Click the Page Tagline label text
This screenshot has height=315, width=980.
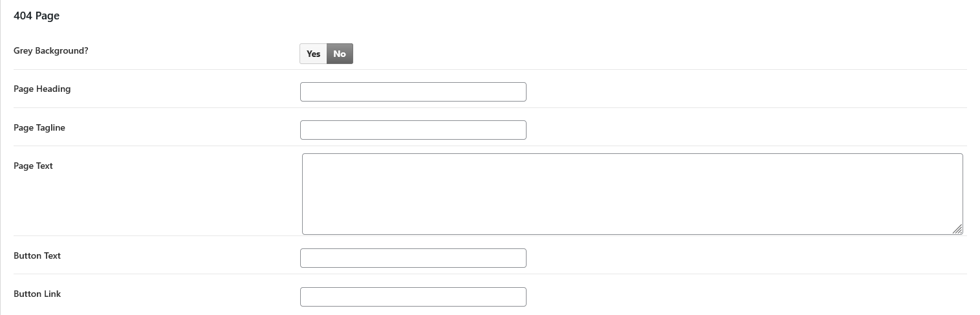tap(39, 127)
